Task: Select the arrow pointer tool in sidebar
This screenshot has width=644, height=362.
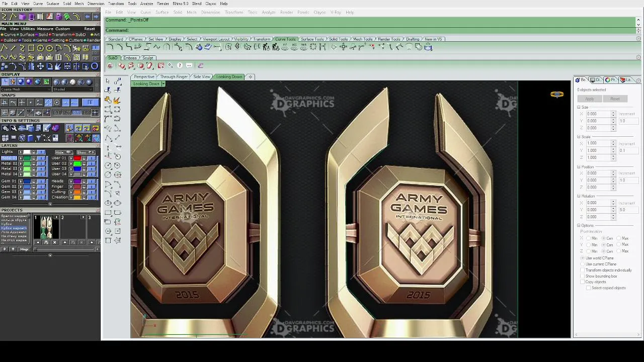Action: click(x=108, y=81)
